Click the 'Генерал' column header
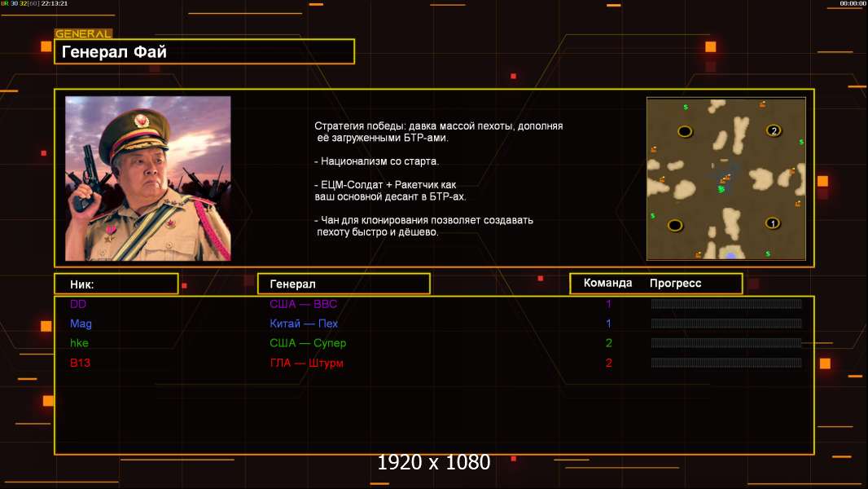 click(x=344, y=284)
